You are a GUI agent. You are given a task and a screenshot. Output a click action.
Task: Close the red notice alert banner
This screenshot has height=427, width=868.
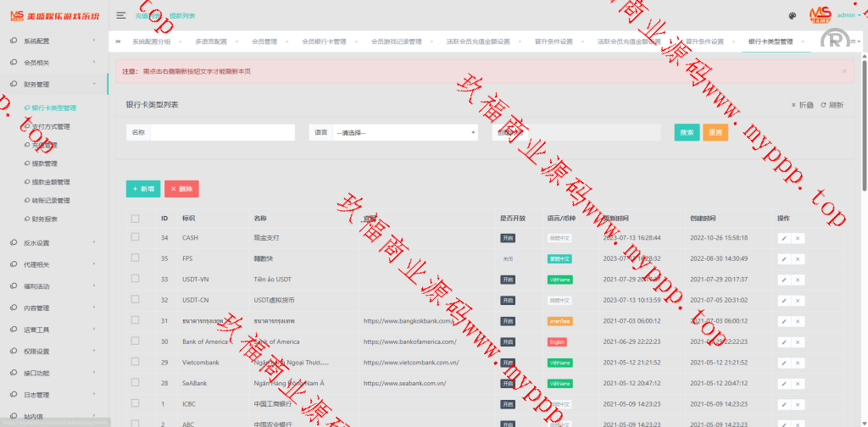843,71
